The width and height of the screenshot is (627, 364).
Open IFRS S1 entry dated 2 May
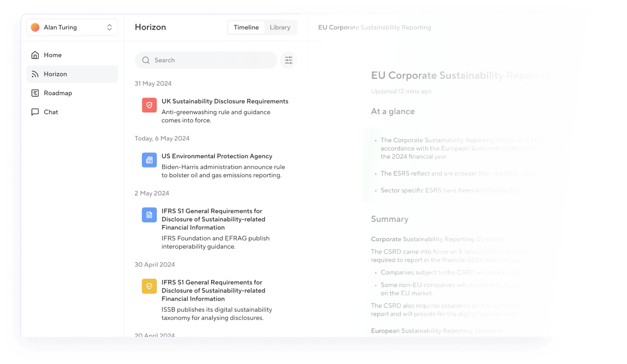215,229
